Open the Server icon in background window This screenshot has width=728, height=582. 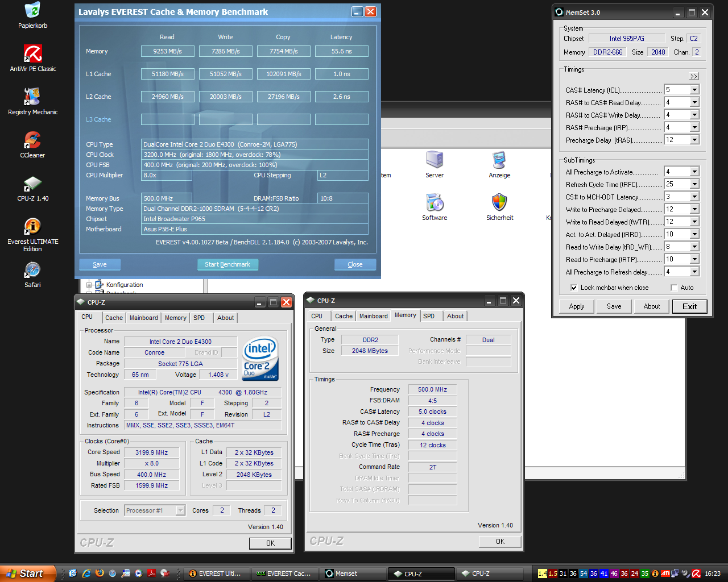(x=435, y=164)
